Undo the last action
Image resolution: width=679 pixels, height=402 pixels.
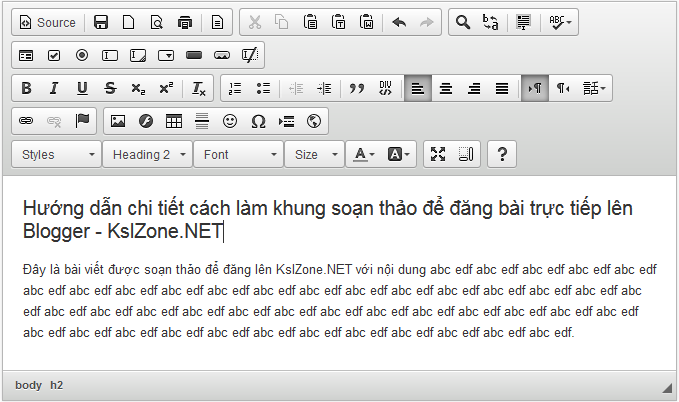(399, 22)
